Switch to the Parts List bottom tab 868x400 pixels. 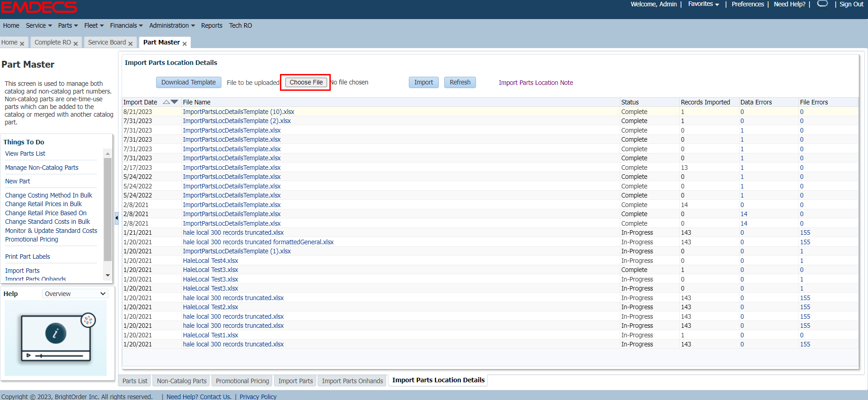click(x=135, y=381)
